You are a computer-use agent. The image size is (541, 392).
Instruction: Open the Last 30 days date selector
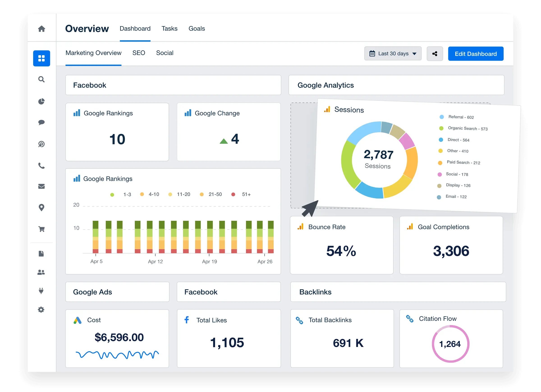click(x=393, y=53)
